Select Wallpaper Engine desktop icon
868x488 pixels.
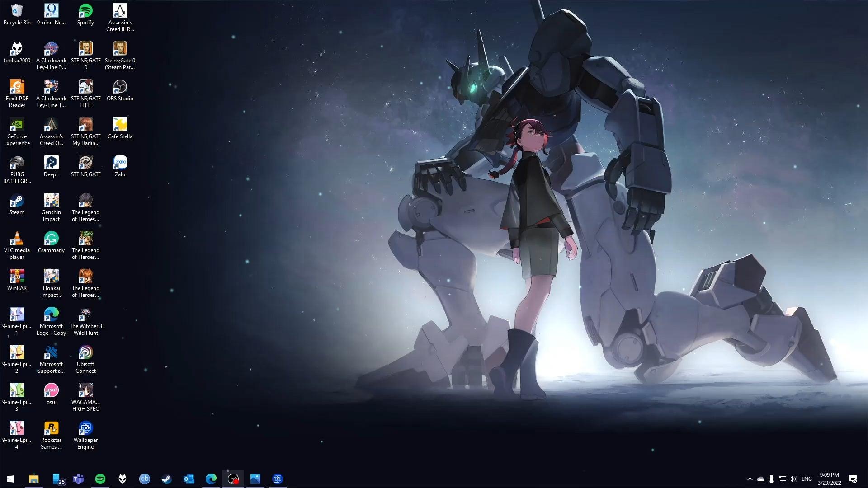(x=85, y=435)
